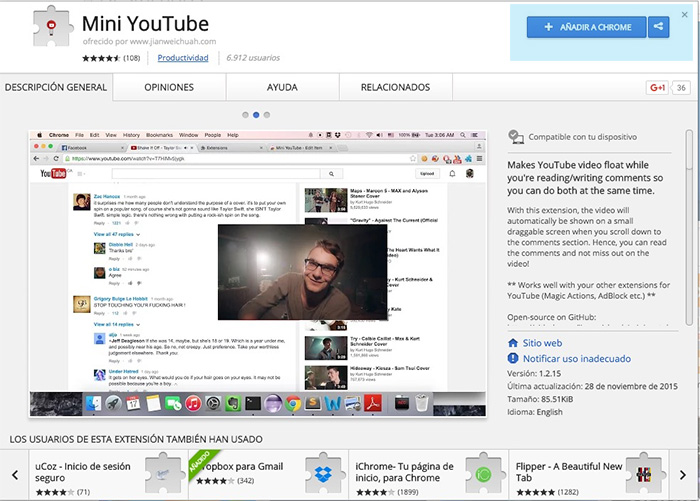The image size is (700, 501).
Task: Click the Tamaño: 85.51KiB text
Action: coord(540,399)
